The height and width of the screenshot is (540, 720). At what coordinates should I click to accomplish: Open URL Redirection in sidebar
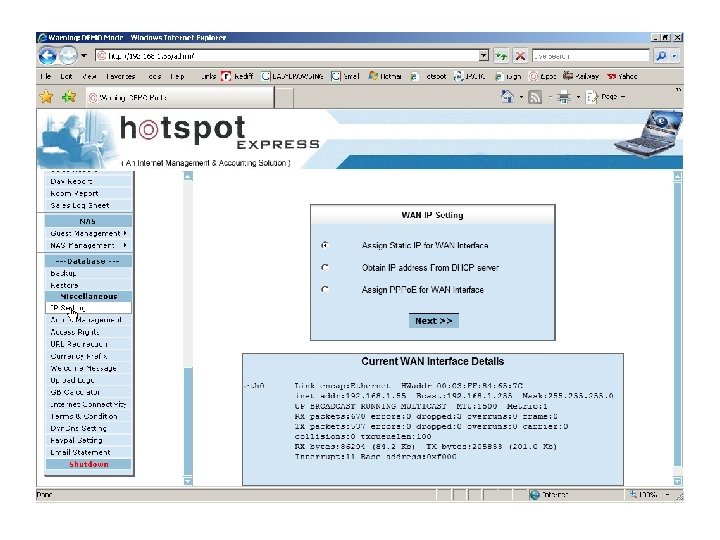[89, 344]
